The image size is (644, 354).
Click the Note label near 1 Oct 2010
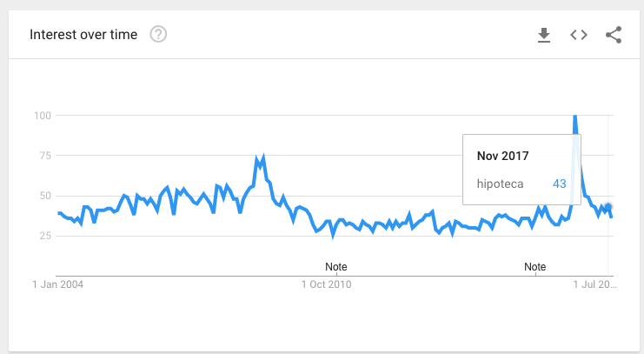(x=335, y=265)
